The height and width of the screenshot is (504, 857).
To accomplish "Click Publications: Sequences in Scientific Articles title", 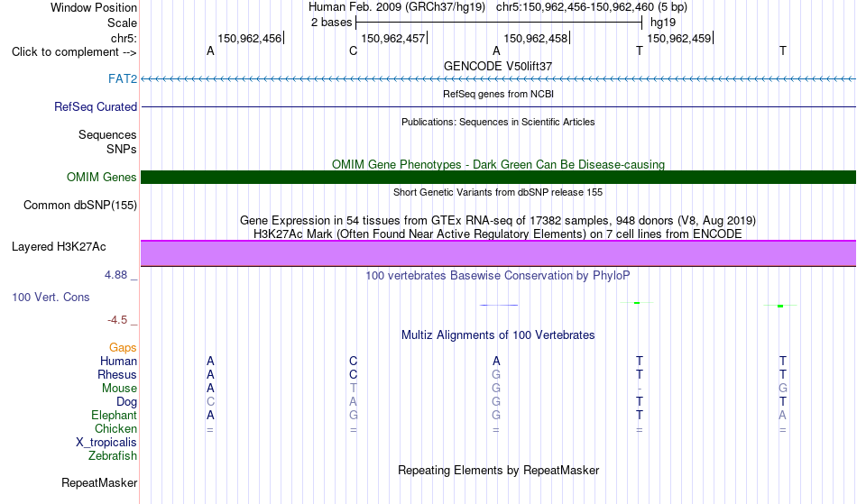I will 498,122.
